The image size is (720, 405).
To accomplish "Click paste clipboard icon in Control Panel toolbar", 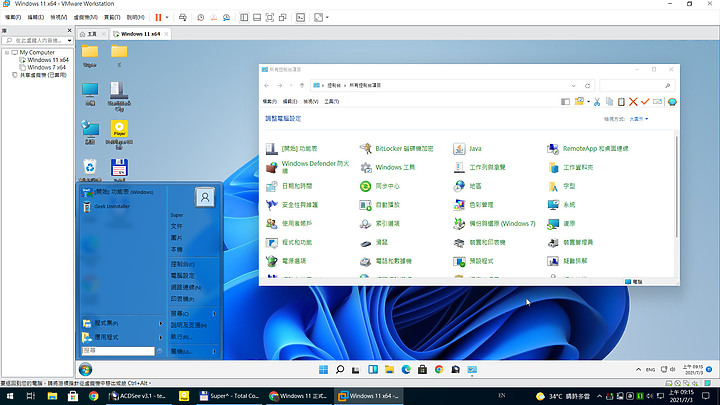I will [x=621, y=102].
